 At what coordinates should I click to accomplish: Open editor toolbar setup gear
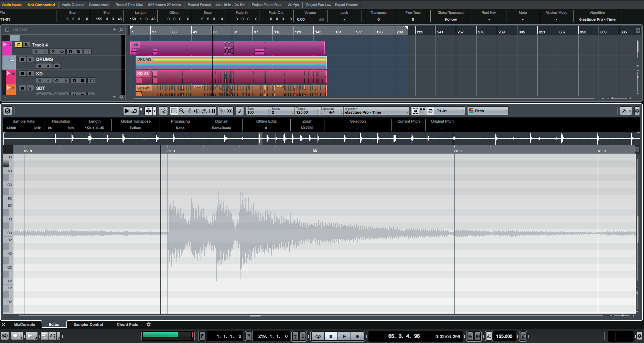click(x=637, y=111)
